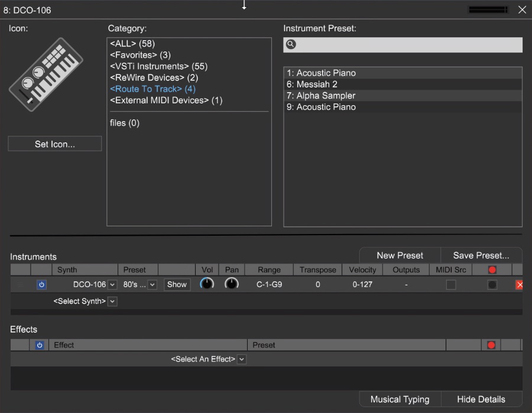Image resolution: width=532 pixels, height=413 pixels.
Task: Click the 'Range' column header
Action: [269, 270]
